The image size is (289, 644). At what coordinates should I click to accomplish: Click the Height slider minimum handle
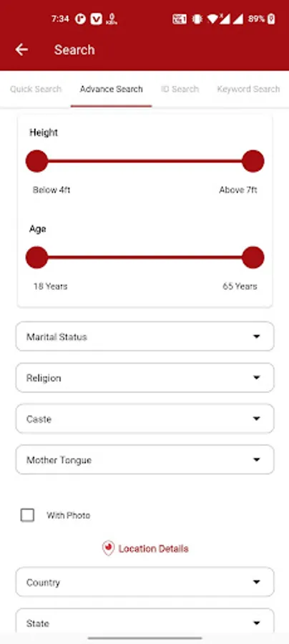(x=37, y=161)
